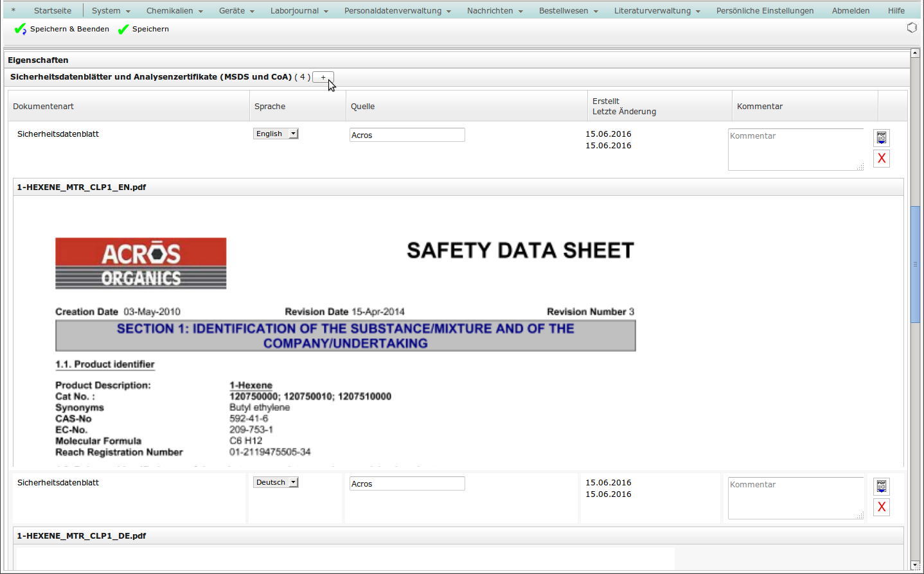The width and height of the screenshot is (924, 574).
Task: Remove the Deutsch Sicherheitsdatenblatt with red X
Action: pos(882,507)
